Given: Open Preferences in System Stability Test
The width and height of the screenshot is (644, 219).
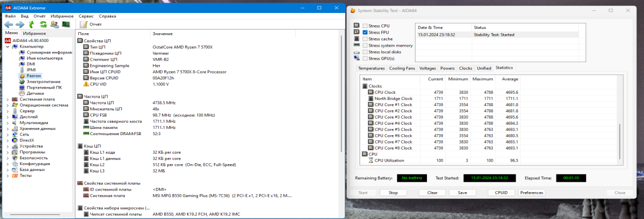Looking at the screenshot, I should coord(532,193).
